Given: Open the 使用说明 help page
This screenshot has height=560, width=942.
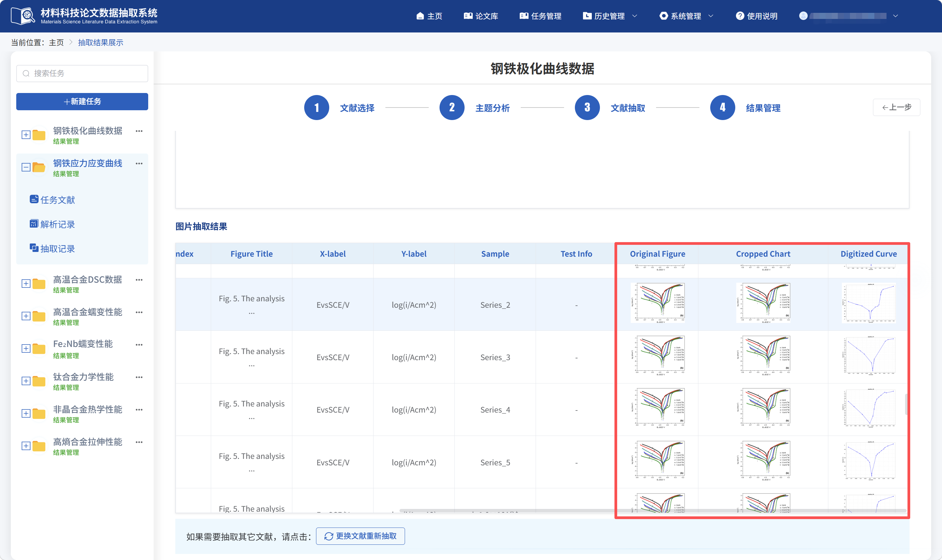Looking at the screenshot, I should click(757, 16).
